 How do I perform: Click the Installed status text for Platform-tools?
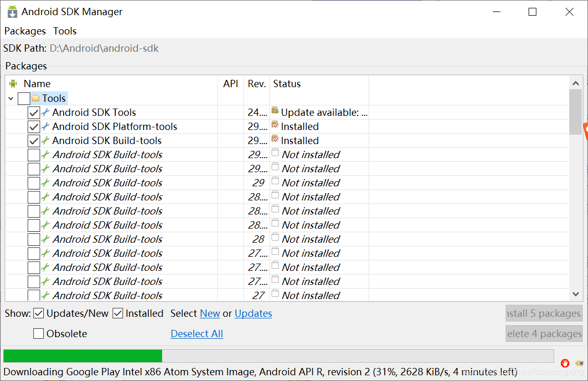pyautogui.click(x=300, y=126)
